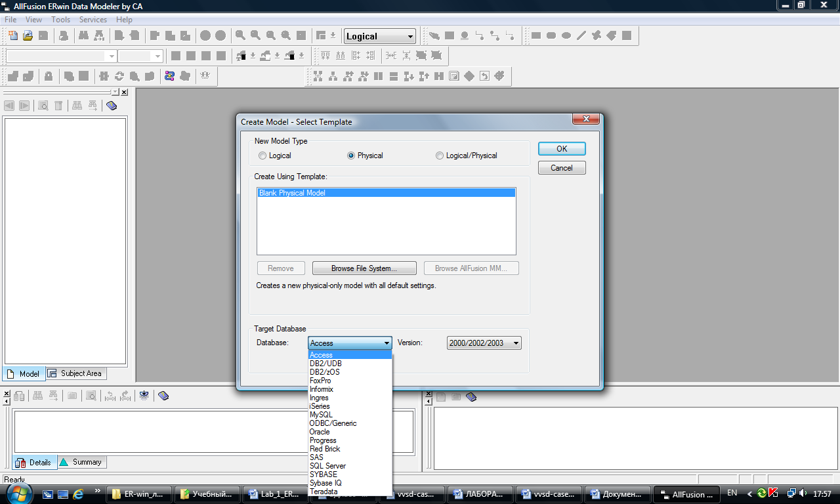Click Cancel in Create Model dialog
Image resolution: width=840 pixels, height=504 pixels.
click(x=562, y=168)
